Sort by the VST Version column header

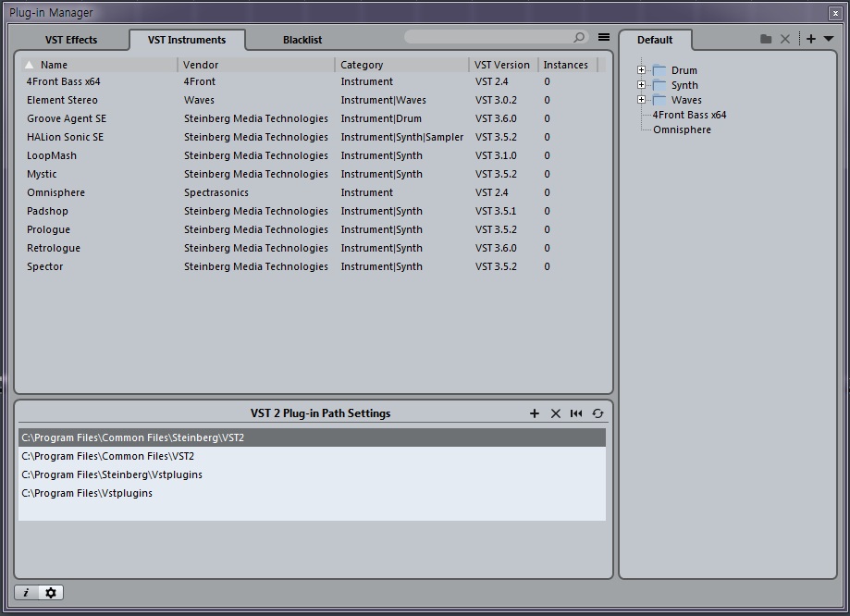[503, 65]
